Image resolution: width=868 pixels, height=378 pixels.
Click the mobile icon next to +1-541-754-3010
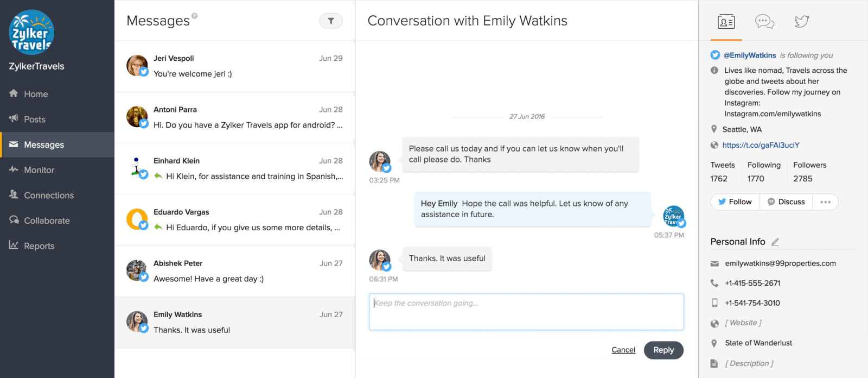[714, 303]
